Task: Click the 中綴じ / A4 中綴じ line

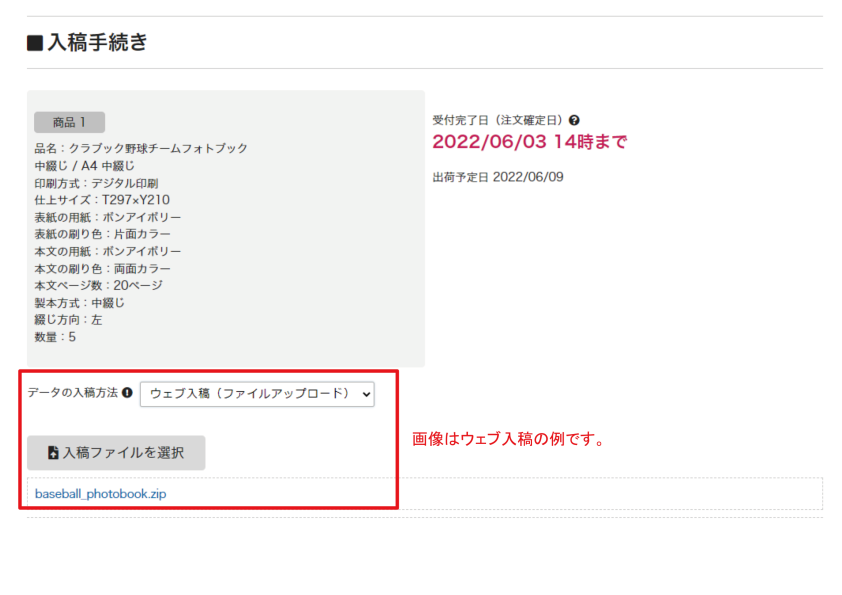Action: [84, 166]
